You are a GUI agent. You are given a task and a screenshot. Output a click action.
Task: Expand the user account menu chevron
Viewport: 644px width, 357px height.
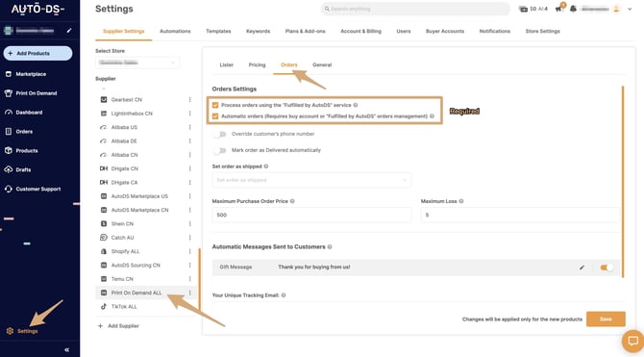coord(630,9)
